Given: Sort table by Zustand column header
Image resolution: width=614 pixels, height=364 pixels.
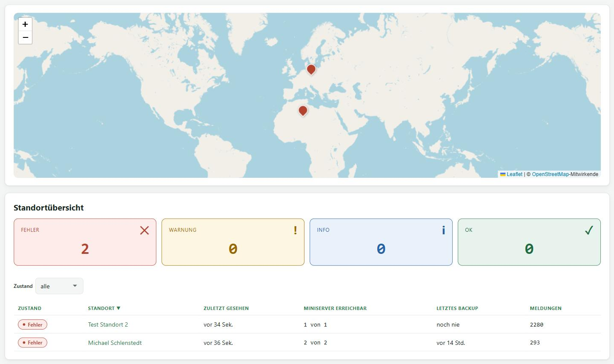Looking at the screenshot, I should 29,308.
